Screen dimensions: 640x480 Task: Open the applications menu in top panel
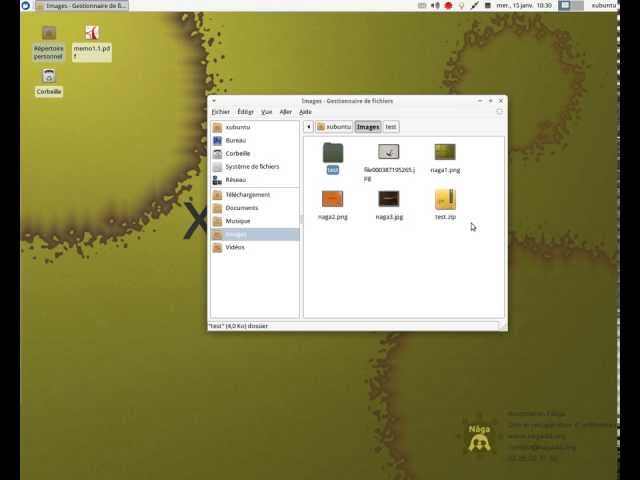pos(26,5)
